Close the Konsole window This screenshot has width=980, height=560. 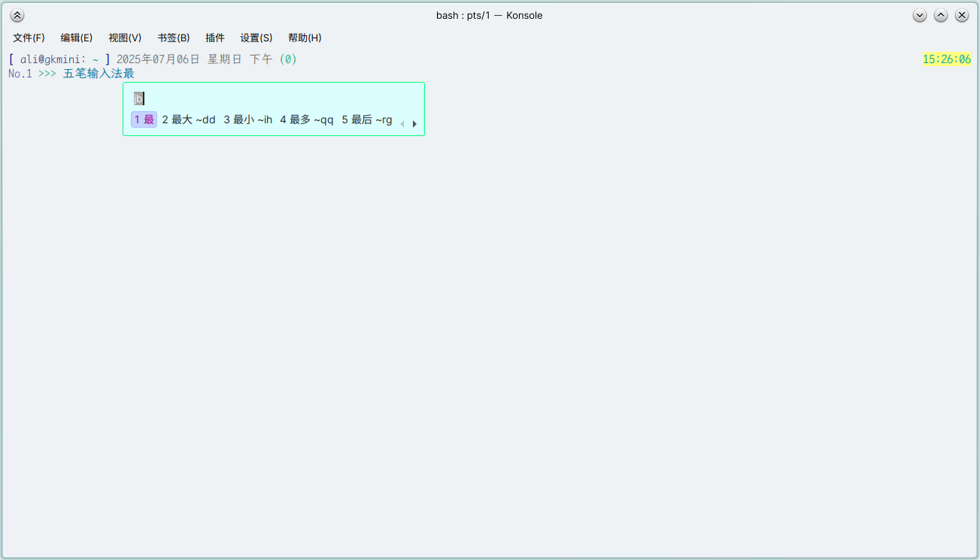click(962, 15)
